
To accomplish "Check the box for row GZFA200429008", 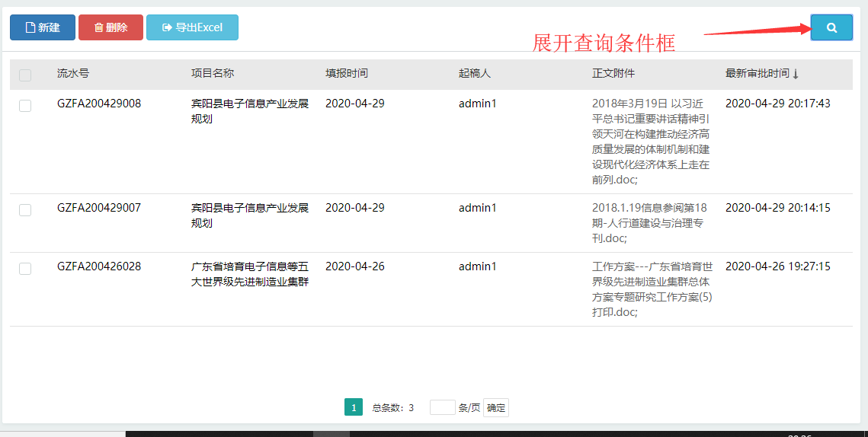I will click(x=25, y=106).
